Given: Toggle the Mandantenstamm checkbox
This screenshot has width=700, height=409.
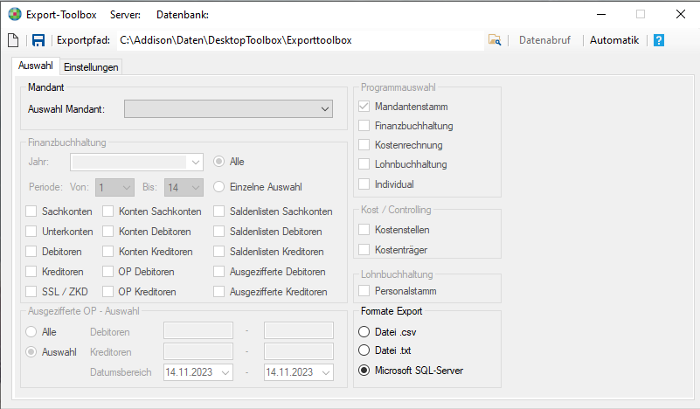Looking at the screenshot, I should (364, 106).
